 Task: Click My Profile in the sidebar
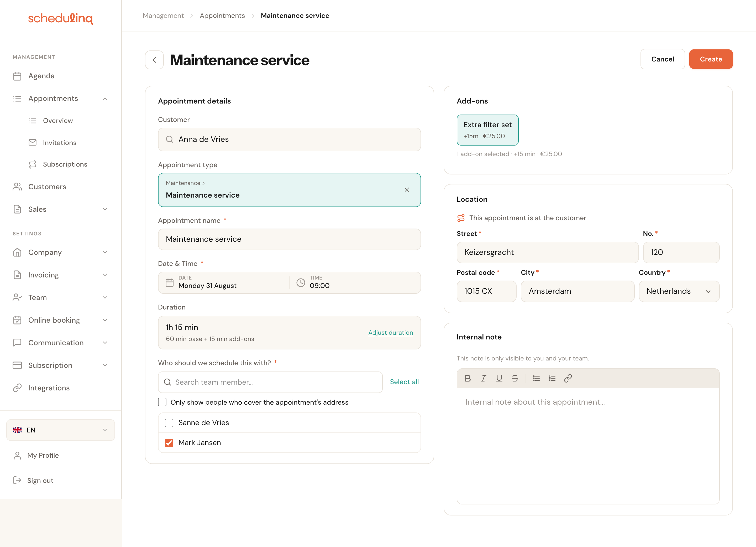[43, 456]
